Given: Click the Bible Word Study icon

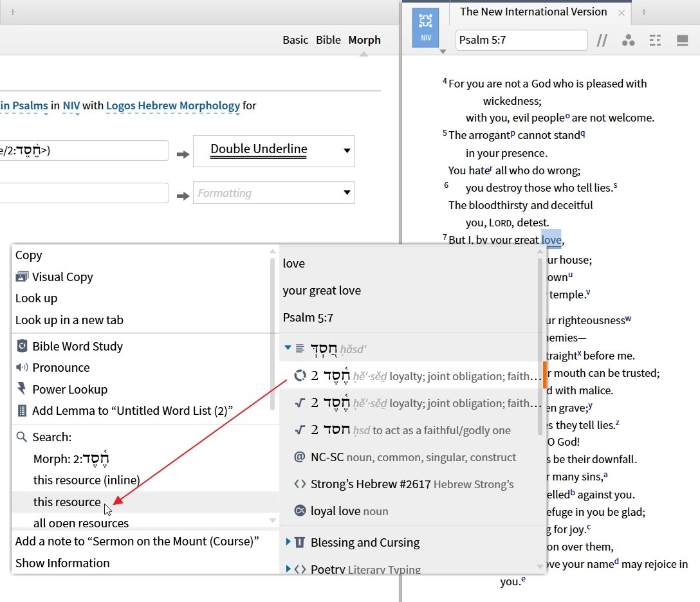Looking at the screenshot, I should [x=22, y=346].
